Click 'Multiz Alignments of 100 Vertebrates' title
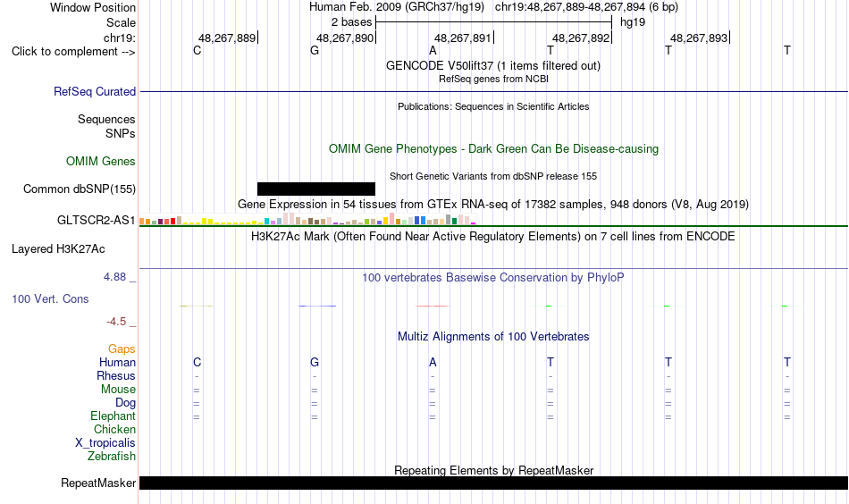 tap(493, 337)
